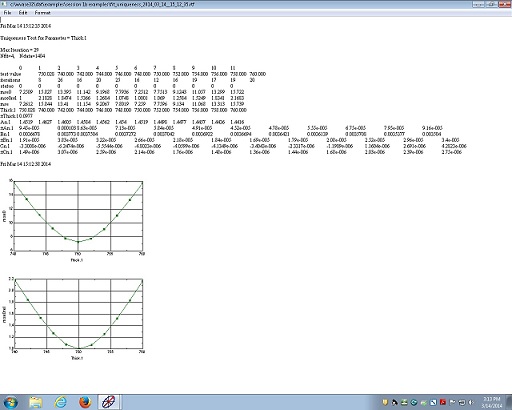Open the Action Center flag icon
512x410 pixels.
[x=452, y=402]
